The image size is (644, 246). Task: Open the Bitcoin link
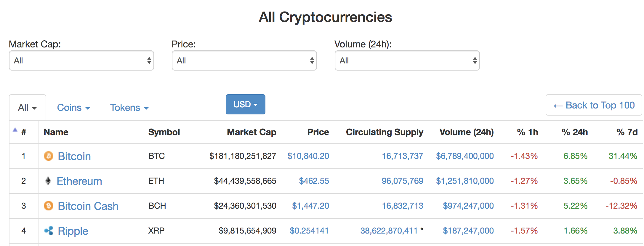point(74,156)
